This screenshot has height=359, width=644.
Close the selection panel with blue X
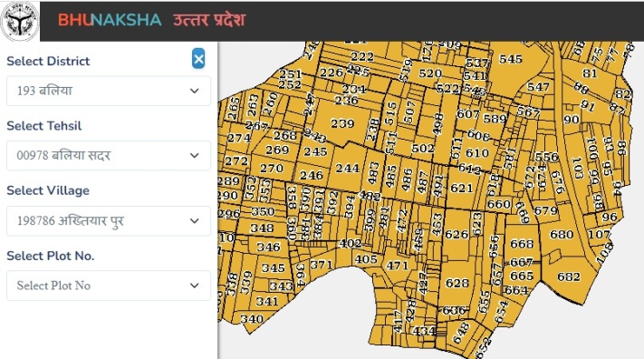pos(198,59)
